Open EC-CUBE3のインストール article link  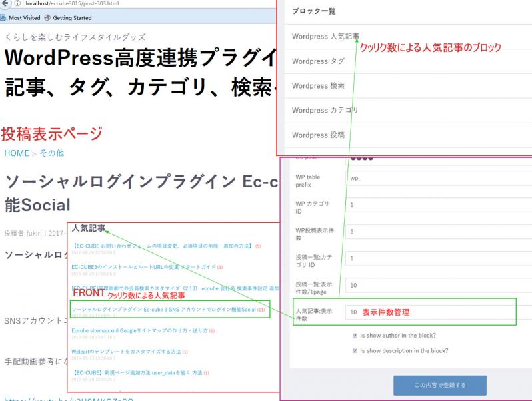[143, 267]
